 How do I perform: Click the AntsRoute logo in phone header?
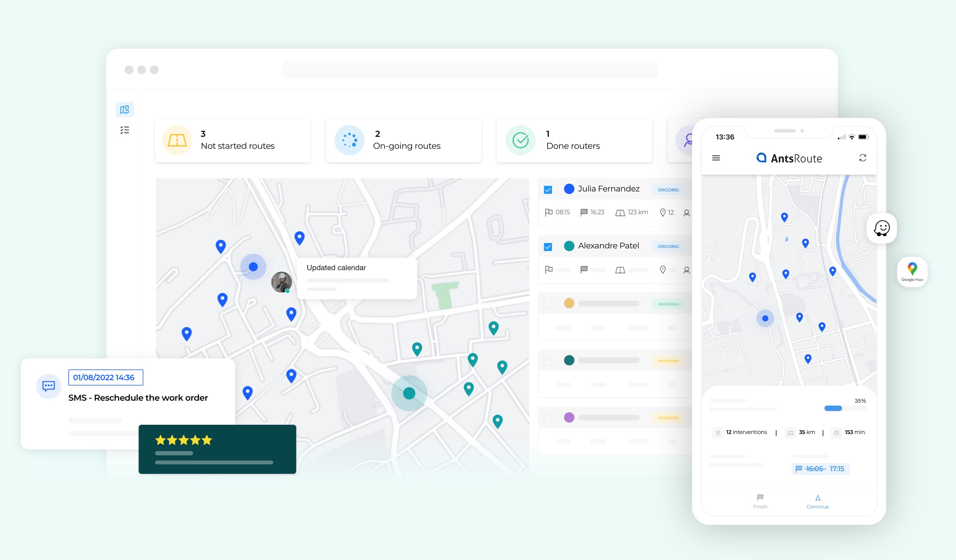click(x=789, y=158)
